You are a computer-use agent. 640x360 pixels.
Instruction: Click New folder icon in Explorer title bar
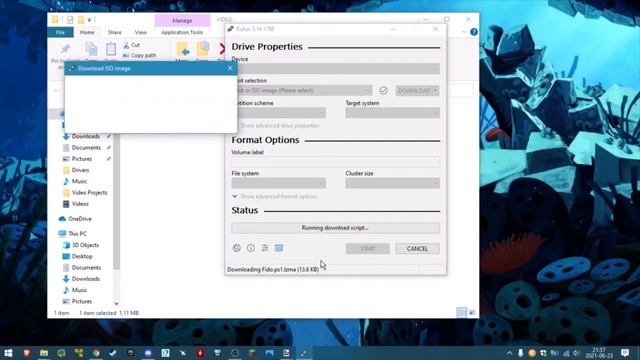81,20
